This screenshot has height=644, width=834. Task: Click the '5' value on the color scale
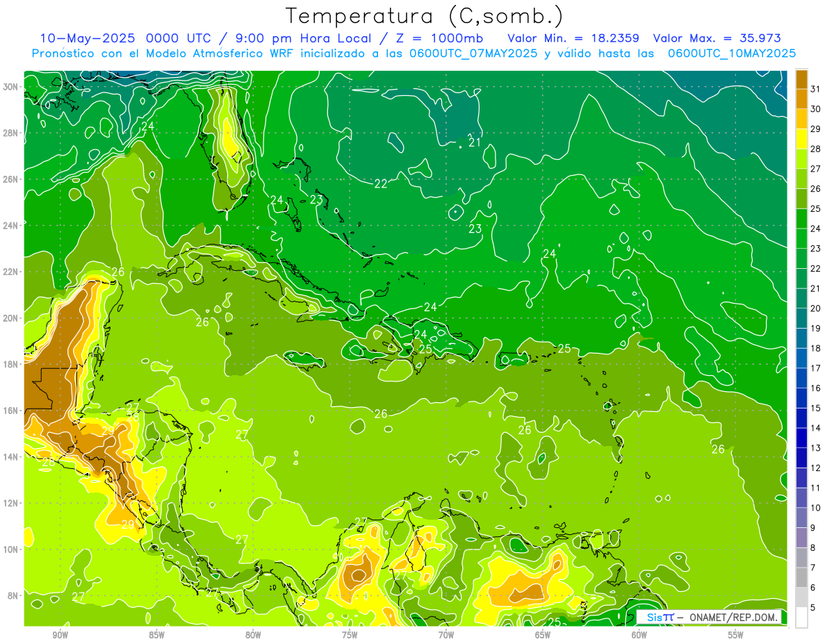coord(813,607)
